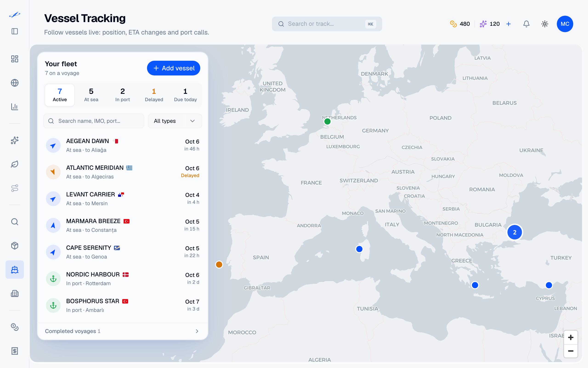Image resolution: width=588 pixels, height=368 pixels.
Task: Open the receipt billing icon in sidebar
Action: [14, 351]
